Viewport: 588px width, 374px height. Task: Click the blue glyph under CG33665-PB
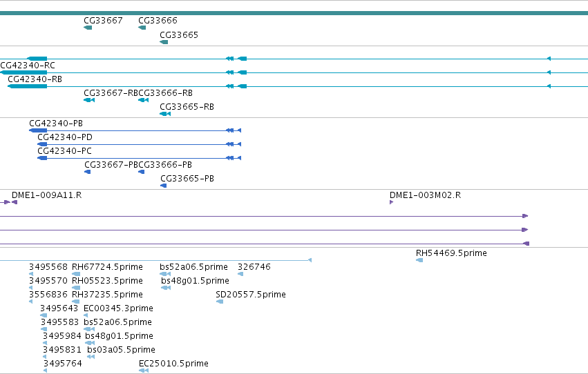(x=164, y=186)
